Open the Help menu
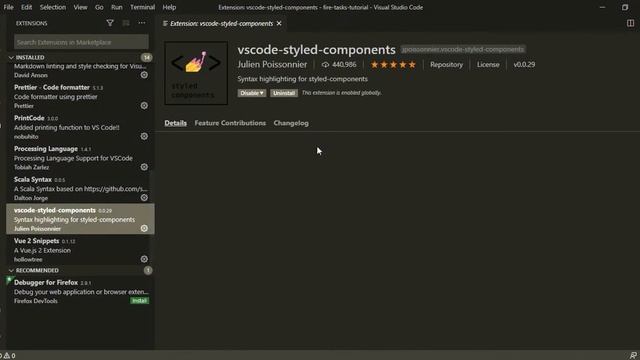Screen dimensions: 640x360 click(x=169, y=7)
